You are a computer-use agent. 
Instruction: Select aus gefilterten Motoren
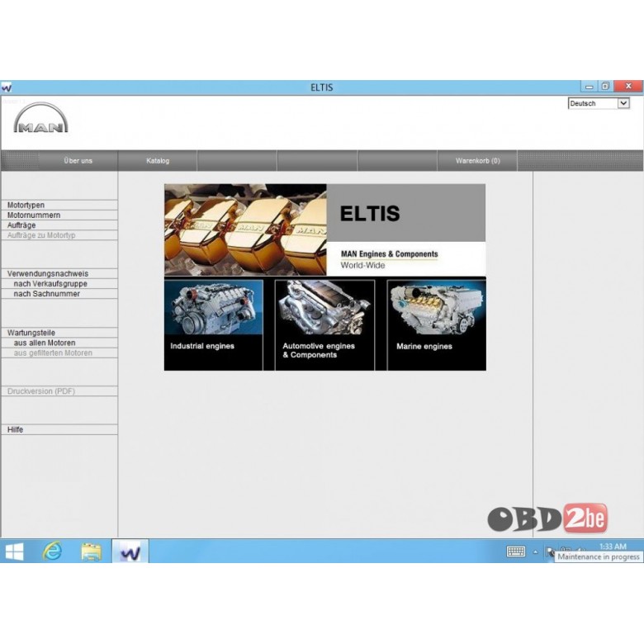coord(59,353)
